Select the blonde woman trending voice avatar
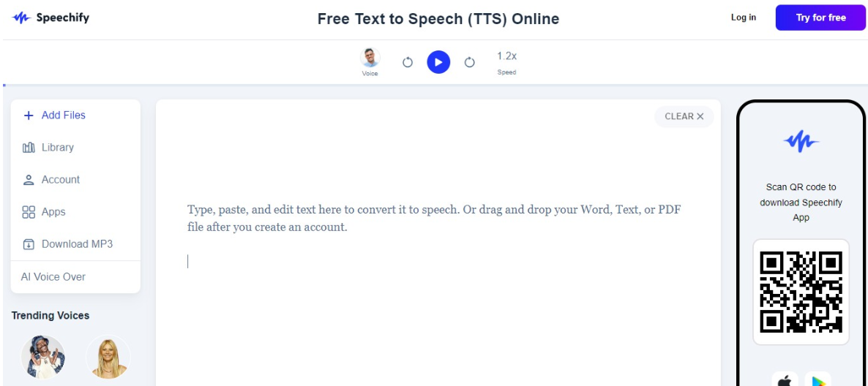Viewport: 868px width, 386px height. pyautogui.click(x=108, y=357)
